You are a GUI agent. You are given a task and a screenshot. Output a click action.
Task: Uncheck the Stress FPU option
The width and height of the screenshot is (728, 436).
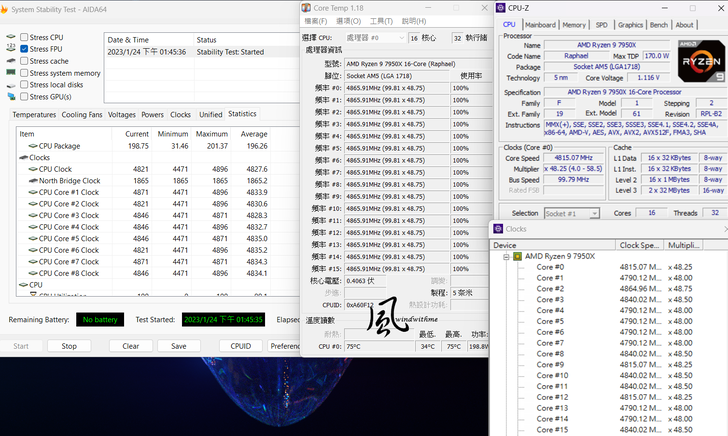(24, 48)
